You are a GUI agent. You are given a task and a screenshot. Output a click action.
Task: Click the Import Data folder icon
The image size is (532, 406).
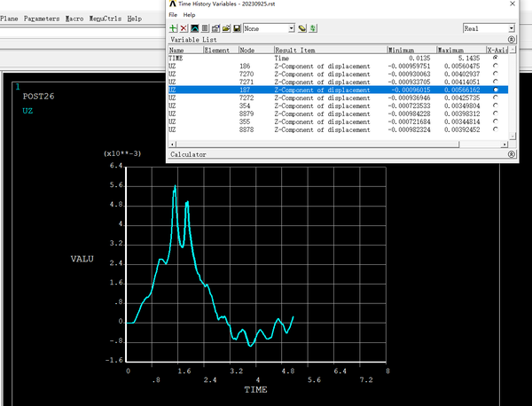(x=227, y=28)
